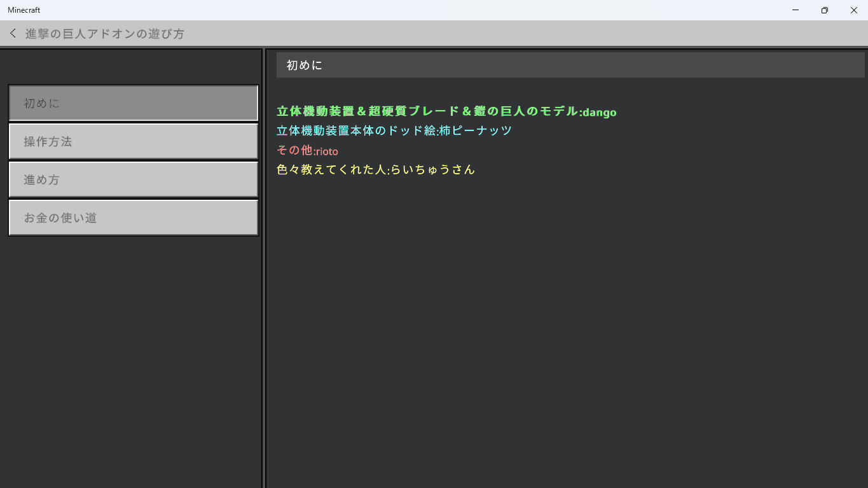Open the お金の使い道 section

click(133, 218)
